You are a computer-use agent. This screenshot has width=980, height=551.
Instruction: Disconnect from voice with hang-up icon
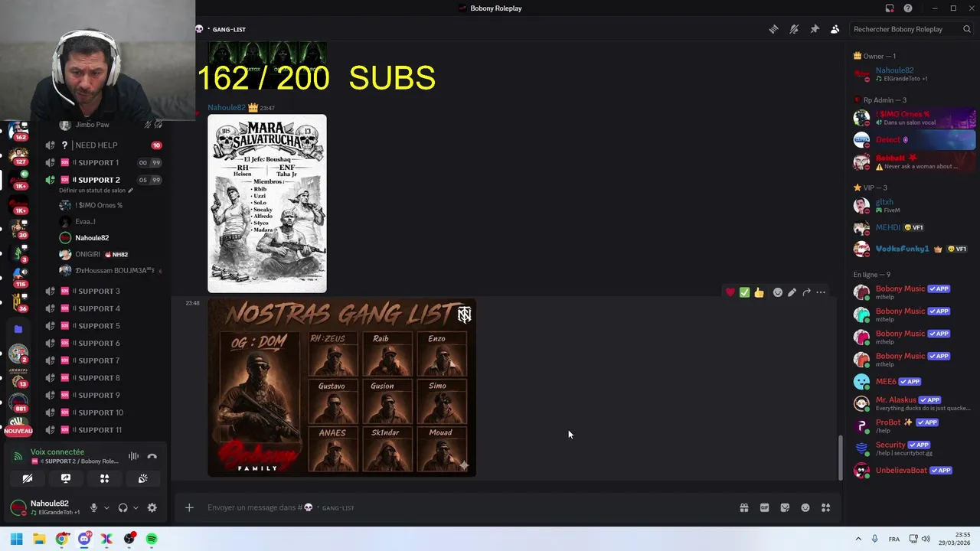point(152,456)
